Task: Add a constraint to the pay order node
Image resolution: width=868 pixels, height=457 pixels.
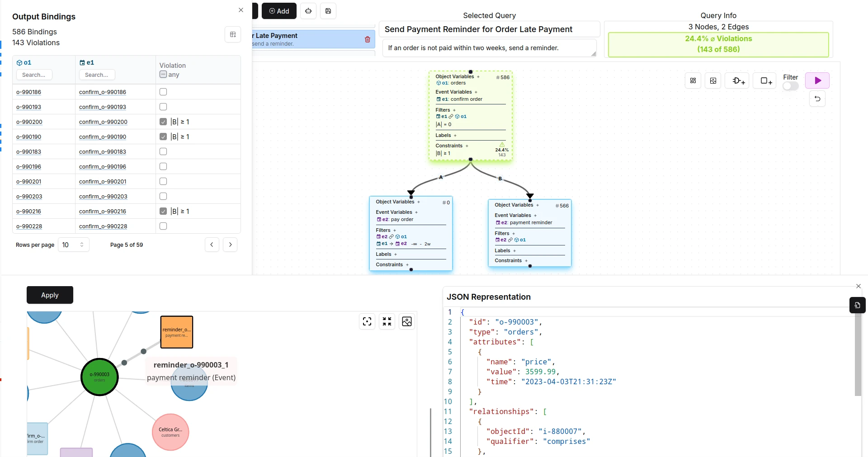Action: click(x=407, y=265)
